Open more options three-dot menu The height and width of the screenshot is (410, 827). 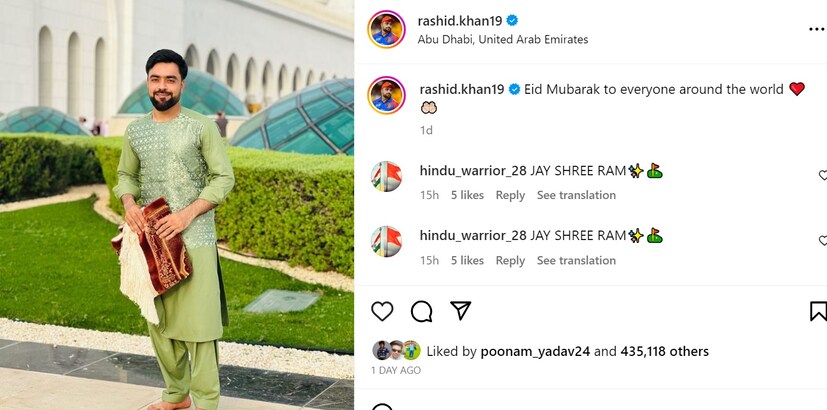point(817,30)
